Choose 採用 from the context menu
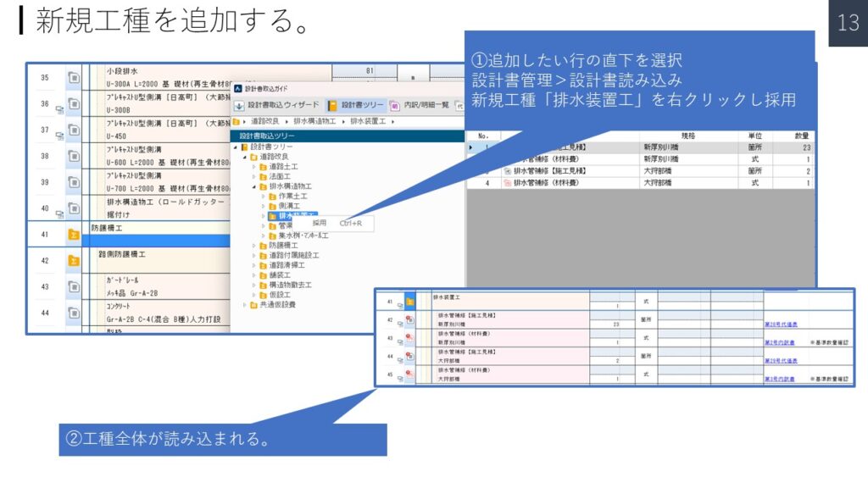This screenshot has height=488, width=868. pos(320,223)
